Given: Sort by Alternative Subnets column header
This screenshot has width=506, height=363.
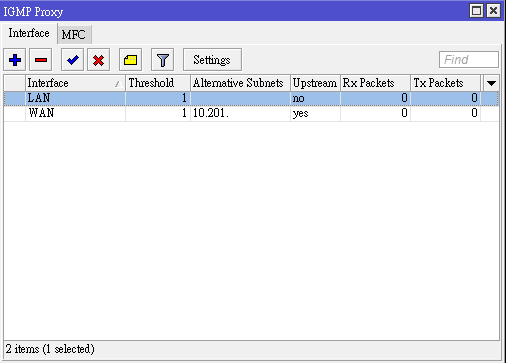Looking at the screenshot, I should [x=240, y=83].
